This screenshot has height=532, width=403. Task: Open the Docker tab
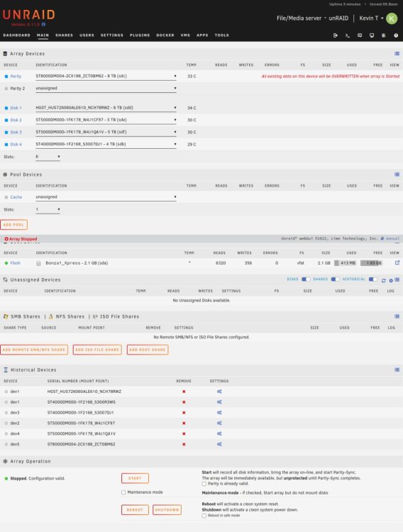(x=165, y=35)
